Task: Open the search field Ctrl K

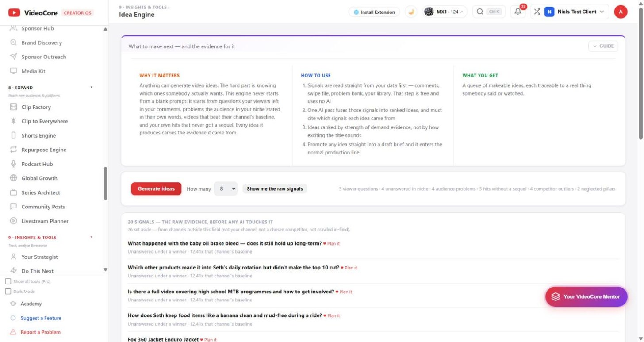Action: [489, 12]
